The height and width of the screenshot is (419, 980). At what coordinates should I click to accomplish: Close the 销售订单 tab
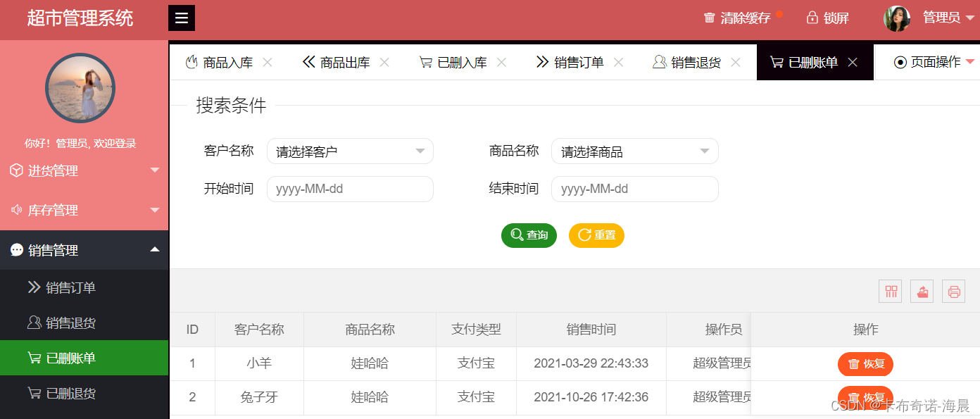coord(618,63)
